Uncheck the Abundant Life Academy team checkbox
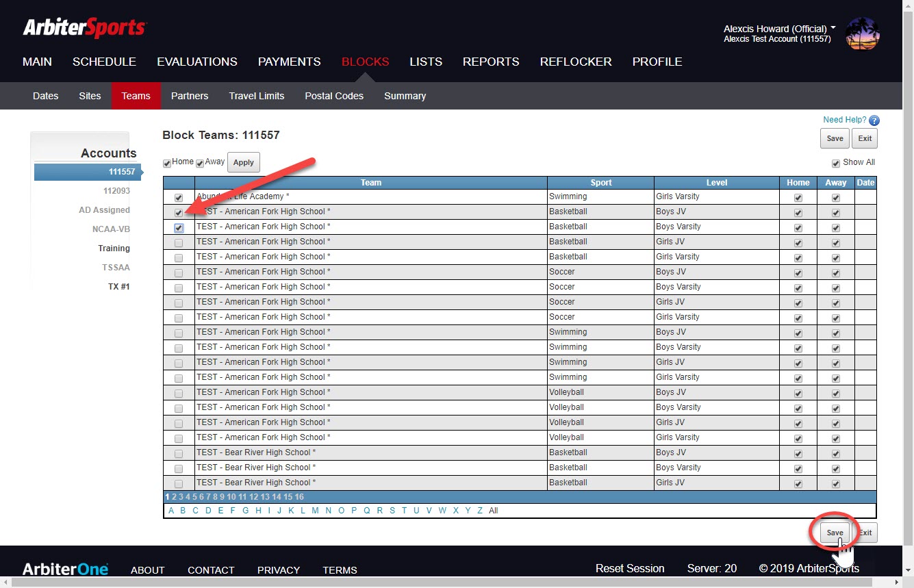Viewport: 914px width, 588px height. (x=179, y=197)
